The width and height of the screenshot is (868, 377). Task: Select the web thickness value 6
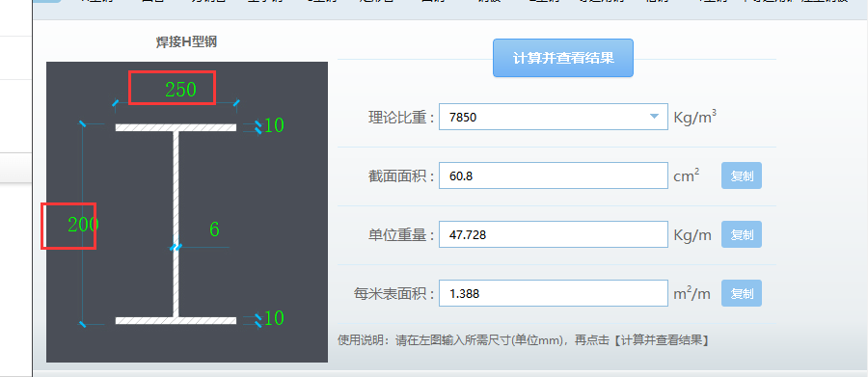[214, 229]
